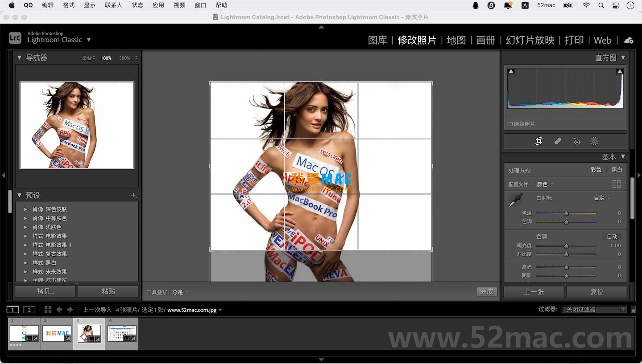Click second window display button 2
The height and width of the screenshot is (364, 642).
point(29,310)
